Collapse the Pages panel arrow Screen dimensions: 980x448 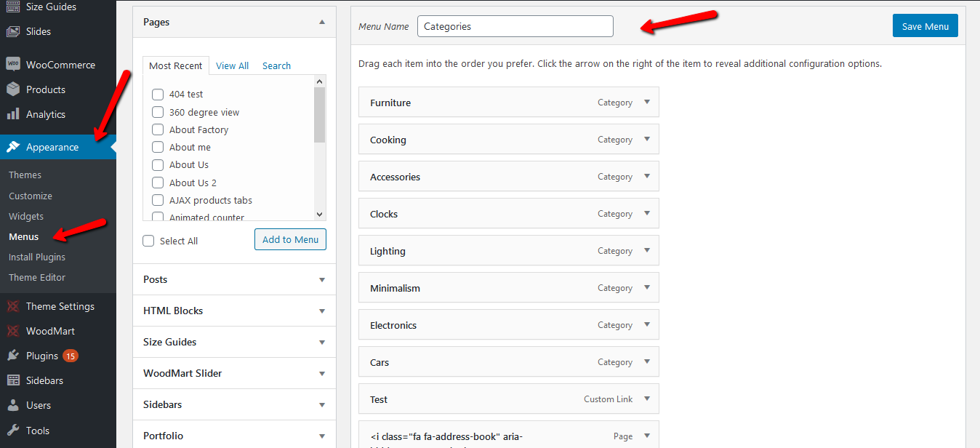point(322,22)
